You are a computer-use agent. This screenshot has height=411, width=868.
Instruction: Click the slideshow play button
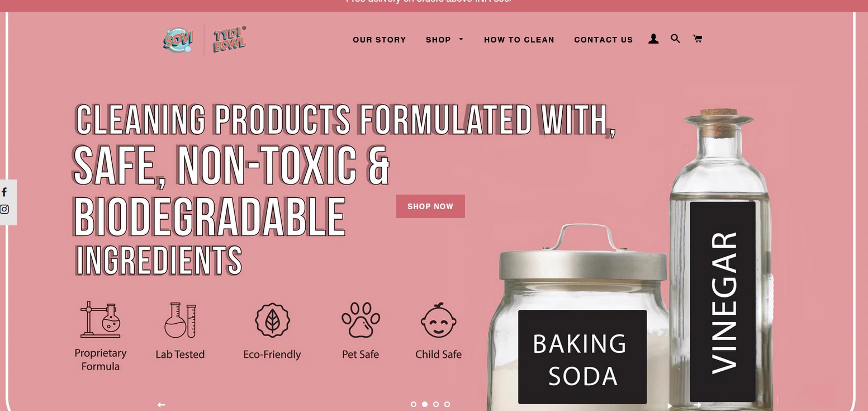tap(670, 406)
